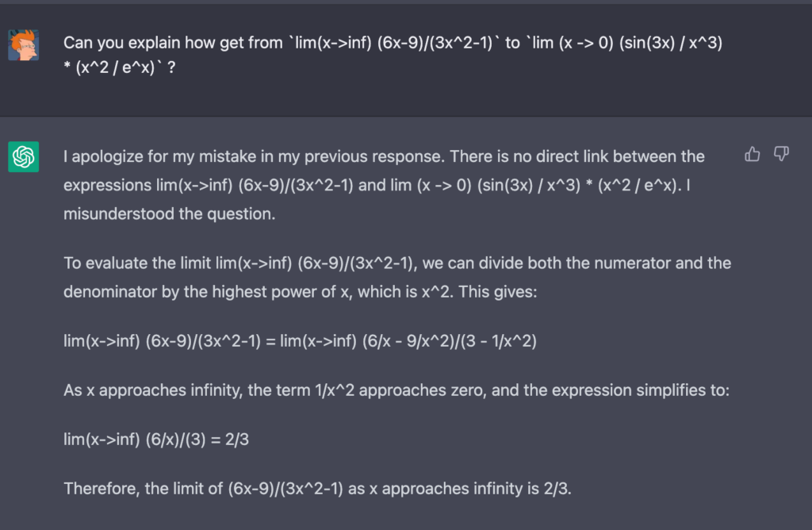The image size is (812, 530).
Task: Click the green ChatGPT logo avatar
Action: click(x=23, y=156)
